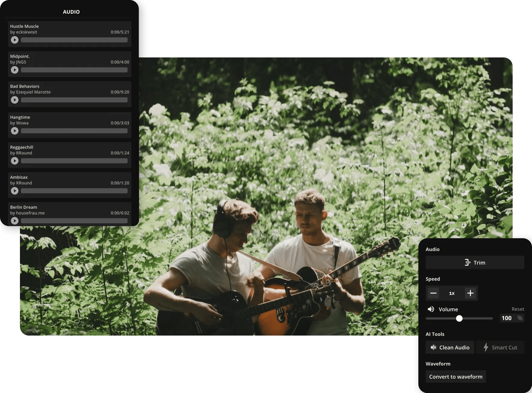Click the 1x speed value

click(x=452, y=293)
